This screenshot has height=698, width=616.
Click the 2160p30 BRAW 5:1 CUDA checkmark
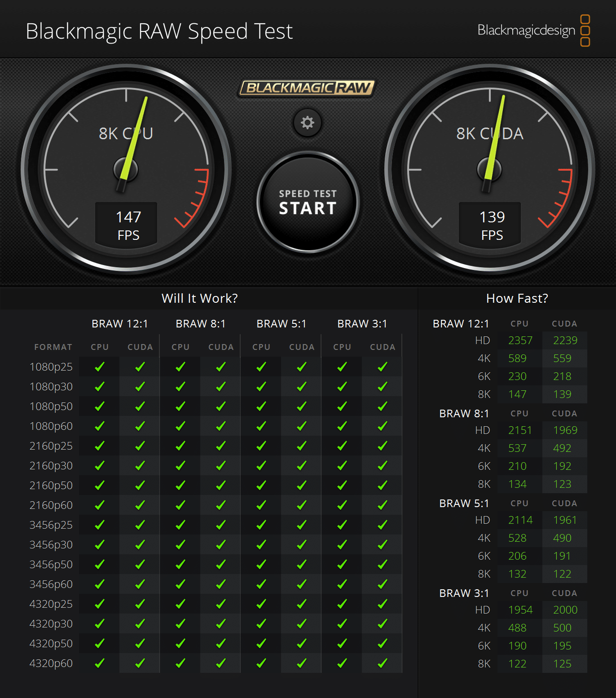click(x=302, y=466)
